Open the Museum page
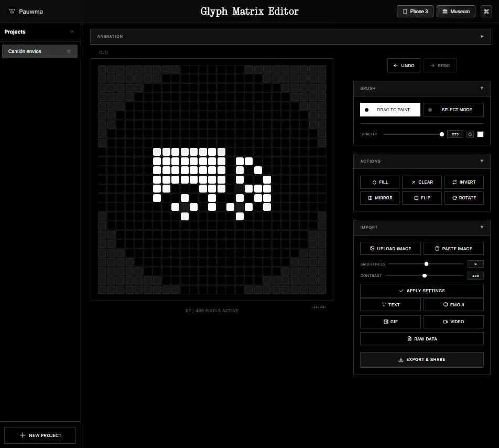The width and height of the screenshot is (499, 448). (456, 11)
